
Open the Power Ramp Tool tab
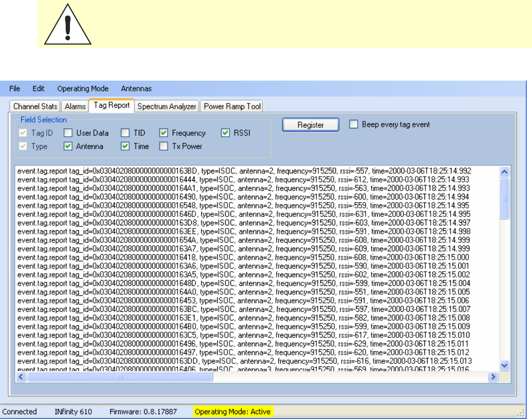(x=232, y=106)
